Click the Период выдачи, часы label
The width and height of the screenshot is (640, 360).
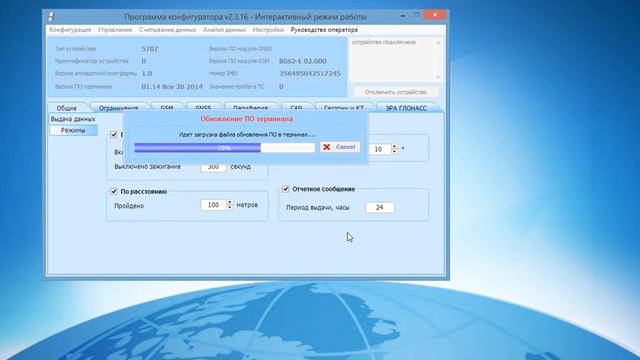[x=318, y=207]
